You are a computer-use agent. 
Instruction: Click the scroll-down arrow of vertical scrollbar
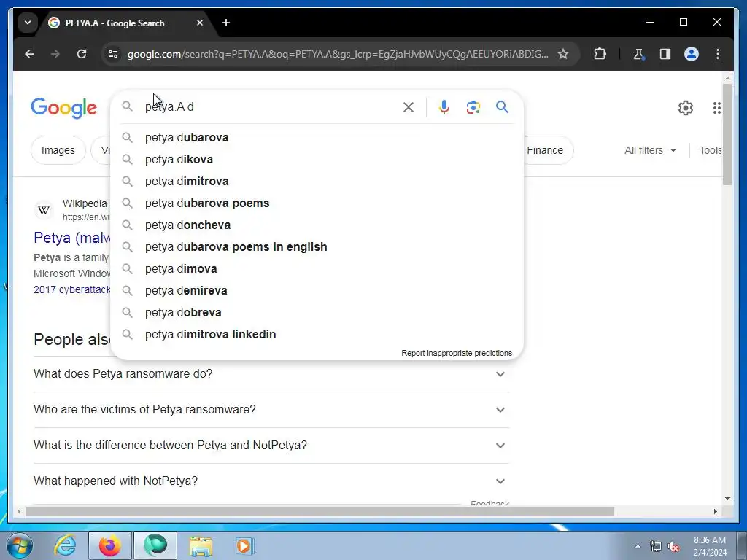point(727,499)
